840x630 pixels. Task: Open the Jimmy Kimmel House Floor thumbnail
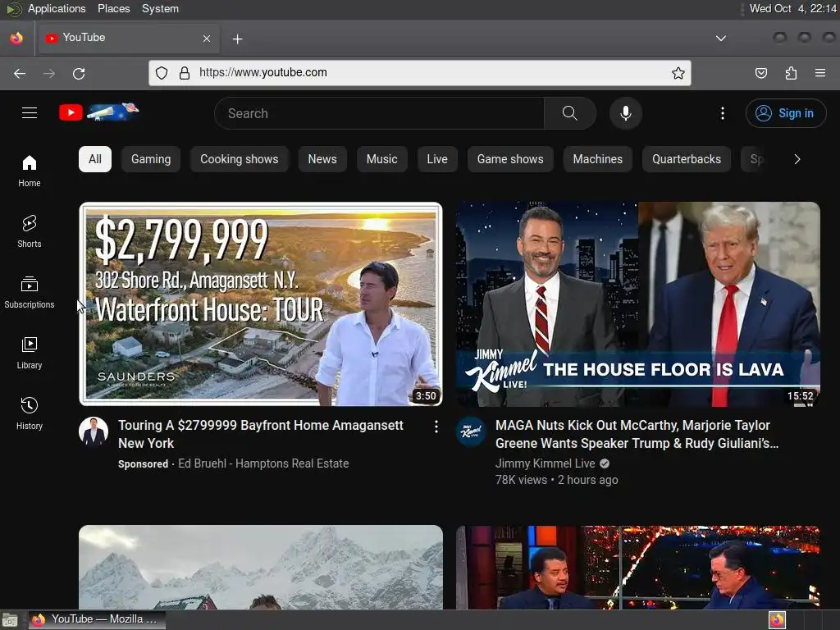638,304
